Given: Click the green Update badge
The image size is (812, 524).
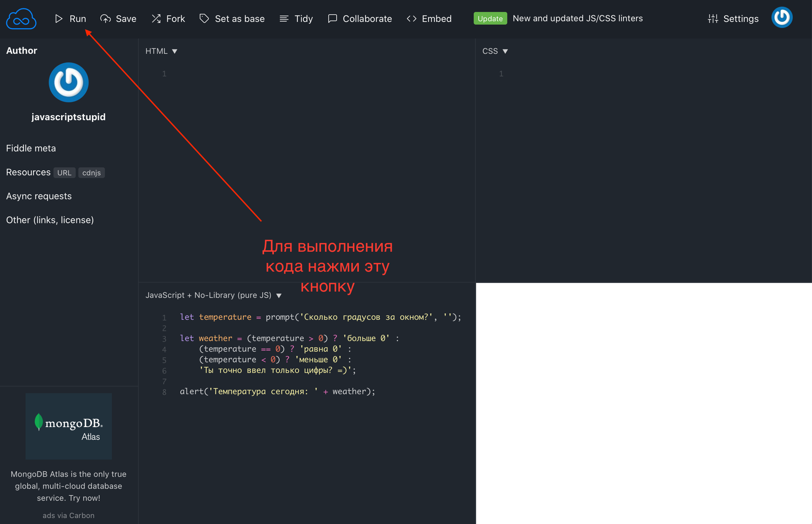Looking at the screenshot, I should 490,18.
